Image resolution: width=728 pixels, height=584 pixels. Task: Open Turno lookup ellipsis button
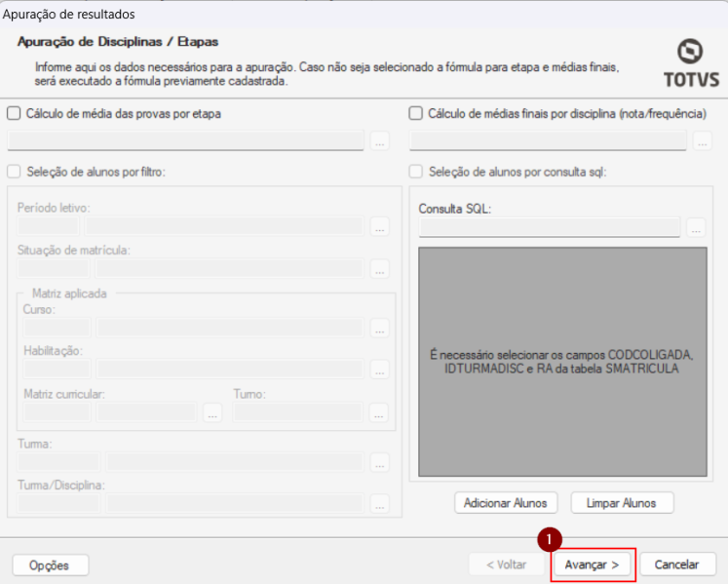[380, 412]
